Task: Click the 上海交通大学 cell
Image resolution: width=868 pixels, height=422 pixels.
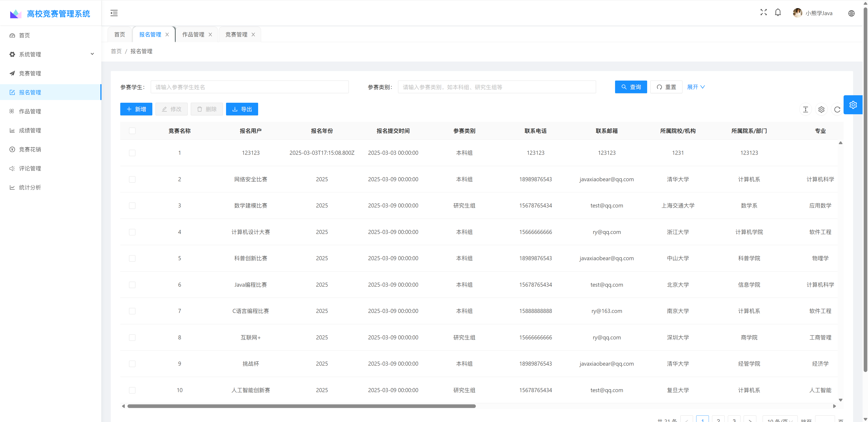Action: [678, 205]
